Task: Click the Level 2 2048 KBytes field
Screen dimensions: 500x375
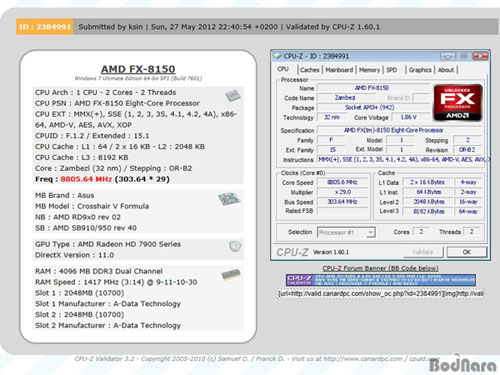Action: point(427,202)
